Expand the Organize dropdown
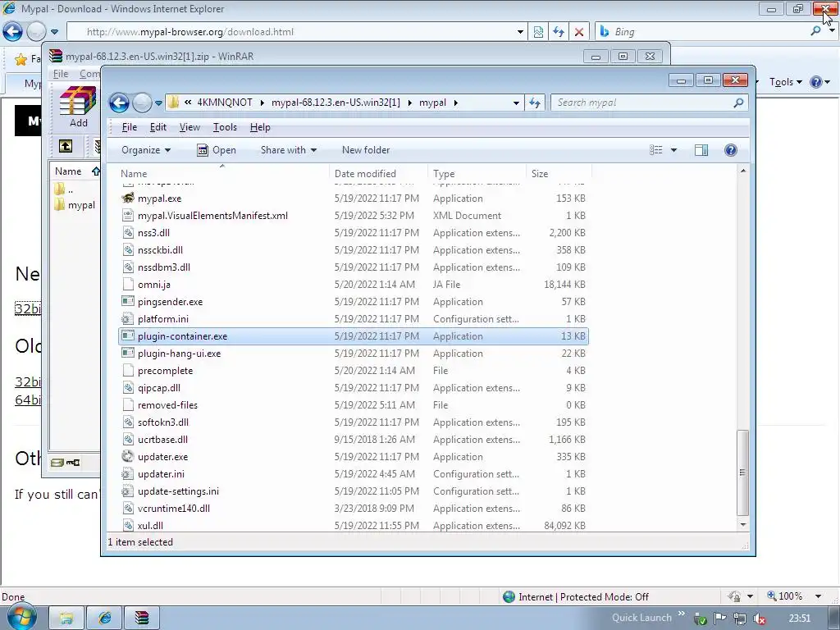 point(146,150)
